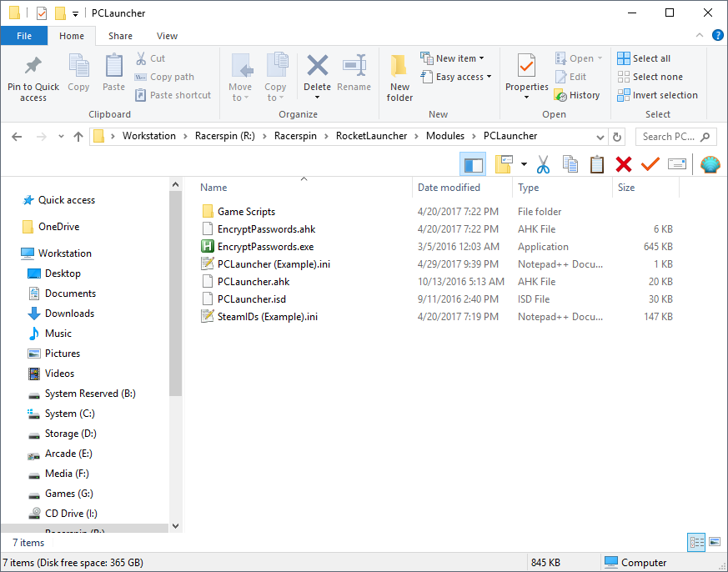Open the Properties dropdown arrow

[x=526, y=97]
